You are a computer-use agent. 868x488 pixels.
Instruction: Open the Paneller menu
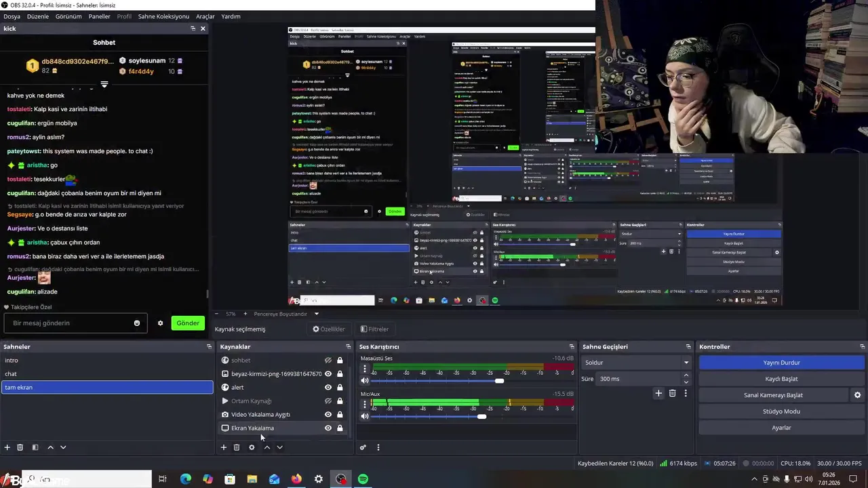(x=99, y=16)
